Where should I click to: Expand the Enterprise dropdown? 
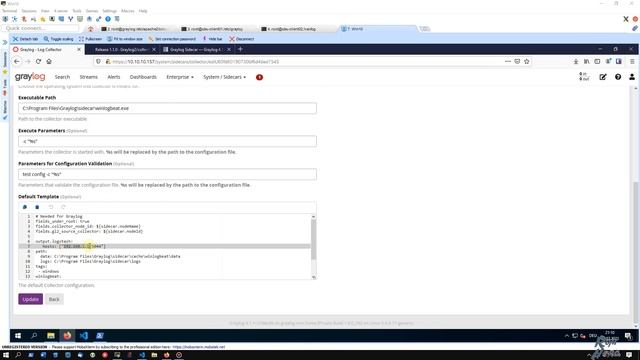pos(180,77)
